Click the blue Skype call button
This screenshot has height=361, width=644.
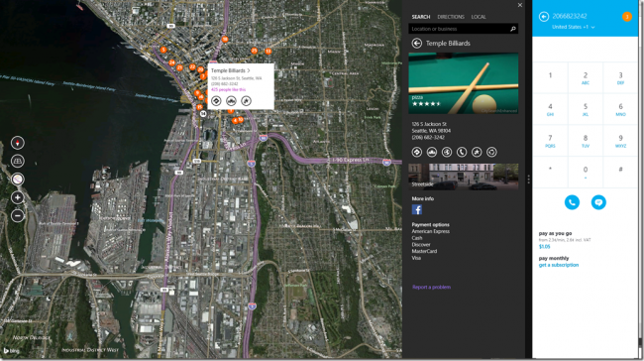pyautogui.click(x=572, y=202)
